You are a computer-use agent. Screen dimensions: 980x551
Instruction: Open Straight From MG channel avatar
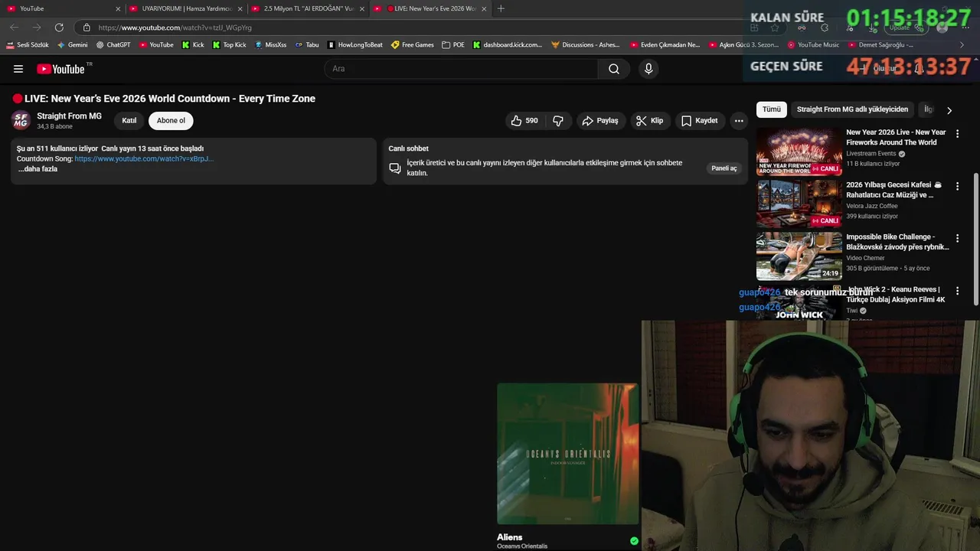(x=21, y=121)
